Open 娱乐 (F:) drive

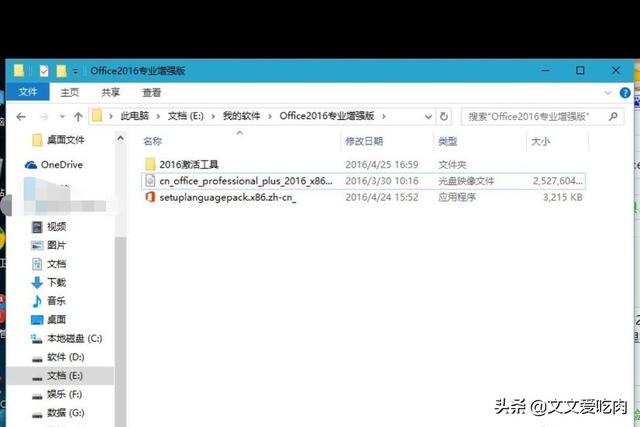[x=64, y=394]
